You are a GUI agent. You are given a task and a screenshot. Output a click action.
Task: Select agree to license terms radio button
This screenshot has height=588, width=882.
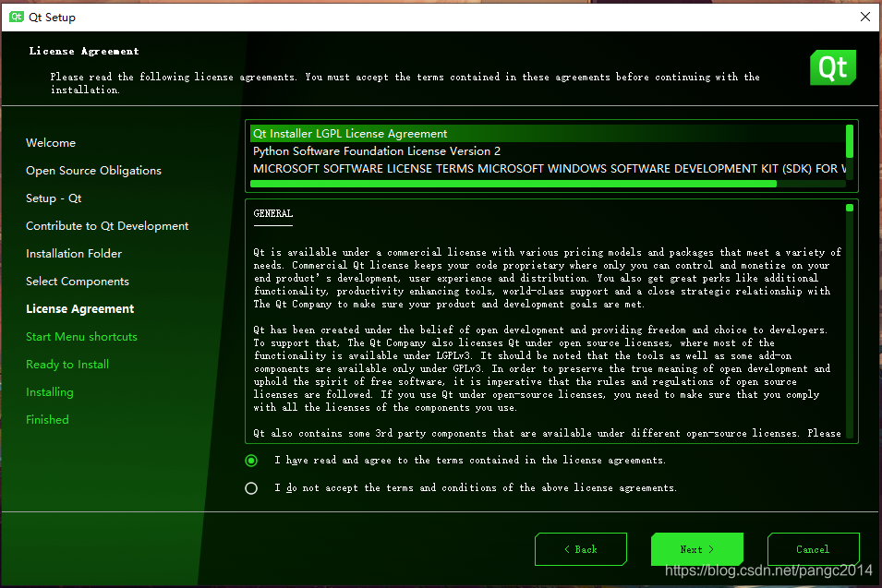click(251, 461)
